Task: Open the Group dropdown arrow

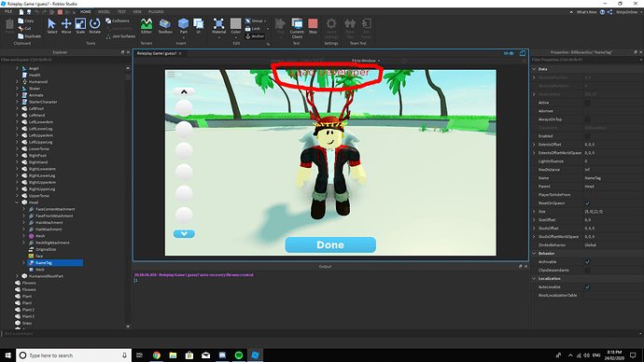Action: tap(265, 21)
